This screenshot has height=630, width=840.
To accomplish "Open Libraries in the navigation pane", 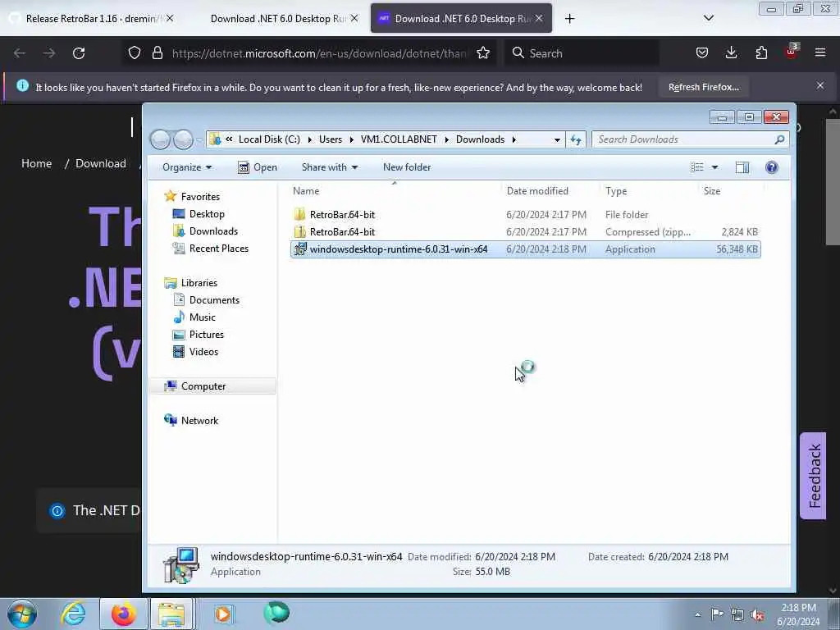I will pos(199,283).
